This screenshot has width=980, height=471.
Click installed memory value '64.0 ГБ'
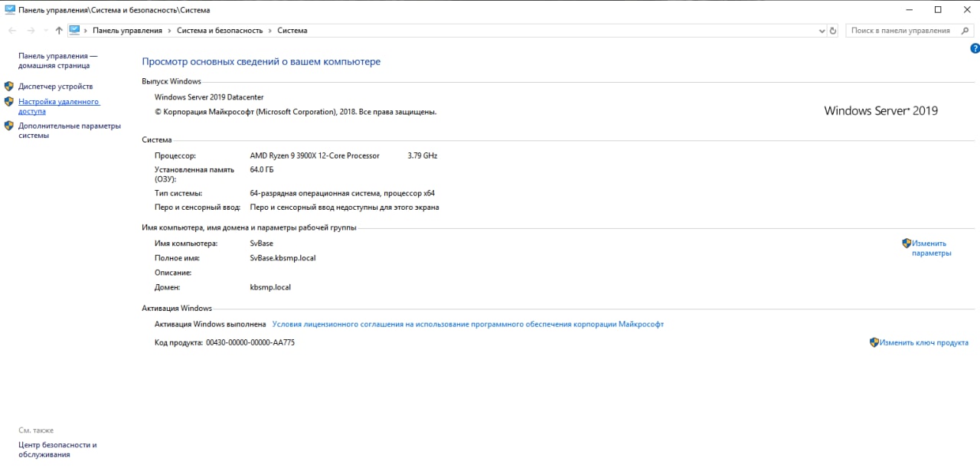[x=262, y=169]
